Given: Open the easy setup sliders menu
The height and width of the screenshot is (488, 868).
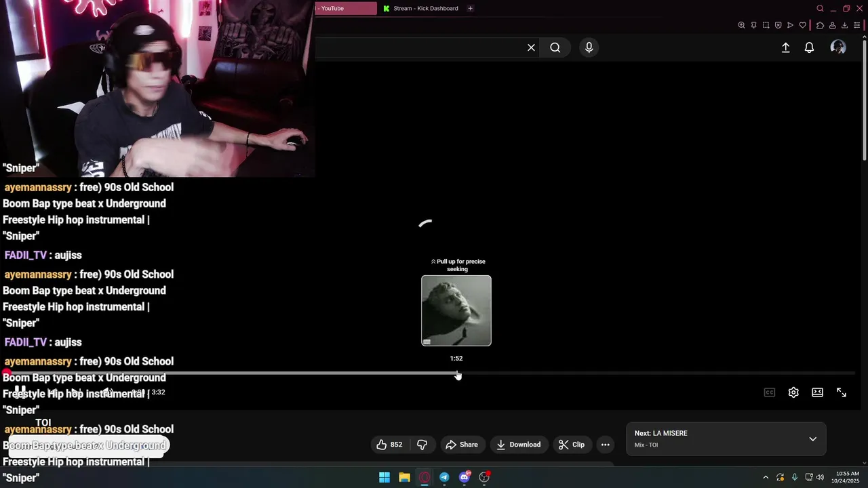Looking at the screenshot, I should tap(856, 25).
